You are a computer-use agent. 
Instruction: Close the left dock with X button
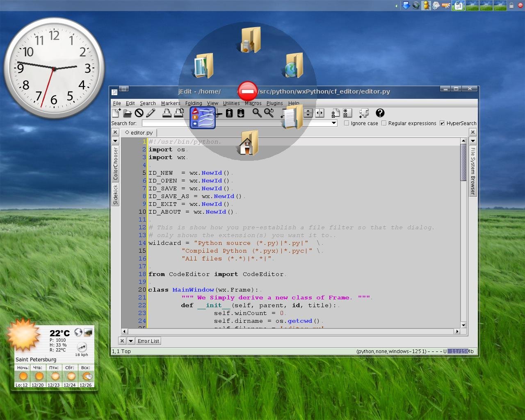click(115, 132)
